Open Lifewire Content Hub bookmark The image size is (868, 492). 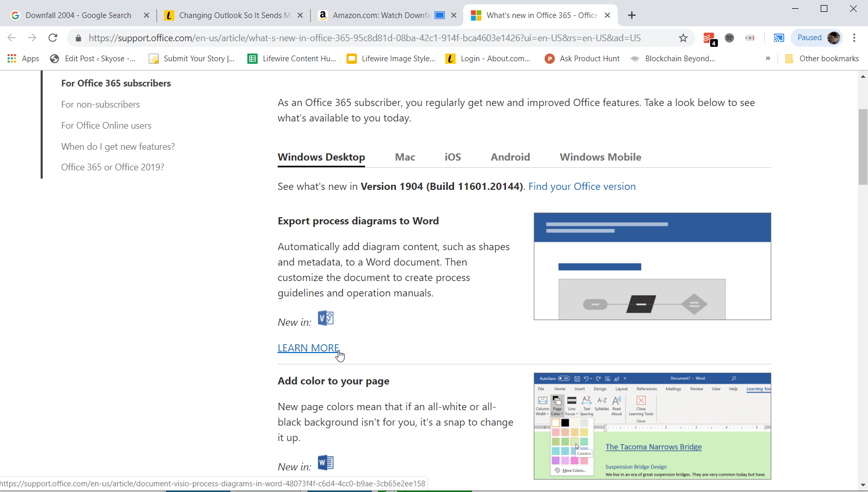pos(292,59)
